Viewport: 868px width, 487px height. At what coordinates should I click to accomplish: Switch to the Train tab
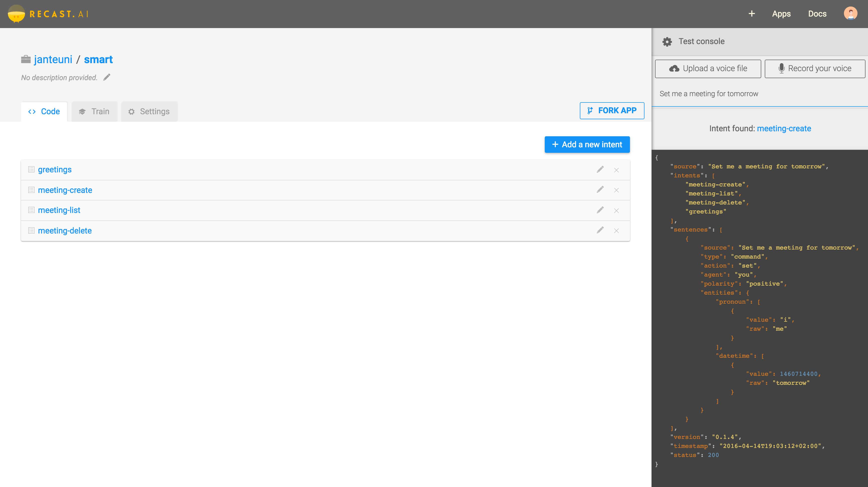pyautogui.click(x=94, y=111)
